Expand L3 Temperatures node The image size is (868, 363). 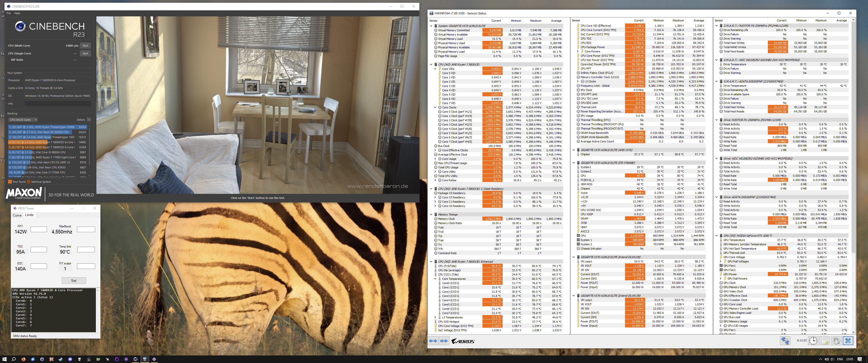(435, 317)
